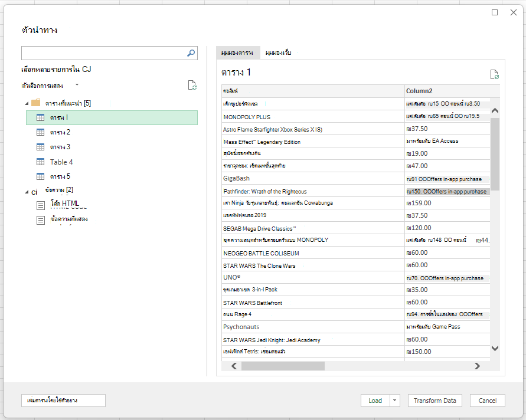Screen dimensions: 526x420
Task: Click the search magnifier icon
Action: (191, 53)
